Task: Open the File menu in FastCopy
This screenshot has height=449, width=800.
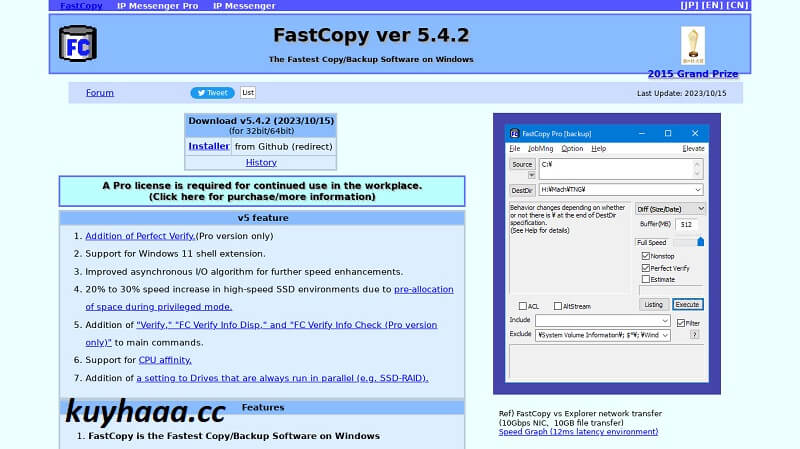Action: pos(515,148)
